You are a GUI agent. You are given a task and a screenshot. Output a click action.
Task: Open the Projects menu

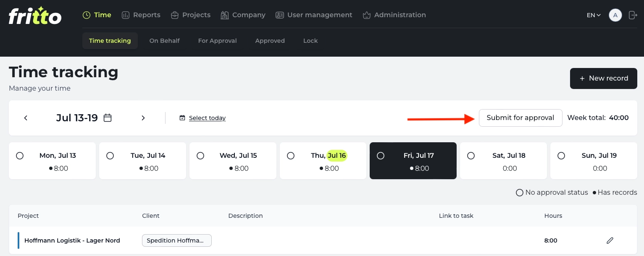click(x=191, y=15)
